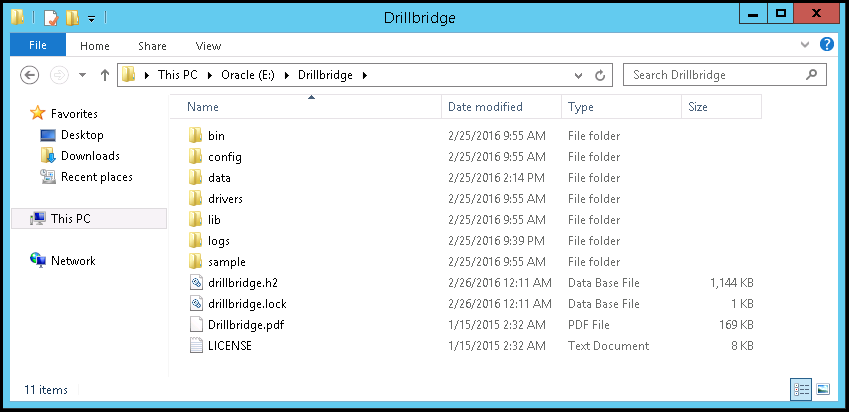Sort by the Type column header
This screenshot has width=849, height=412.
tap(622, 107)
